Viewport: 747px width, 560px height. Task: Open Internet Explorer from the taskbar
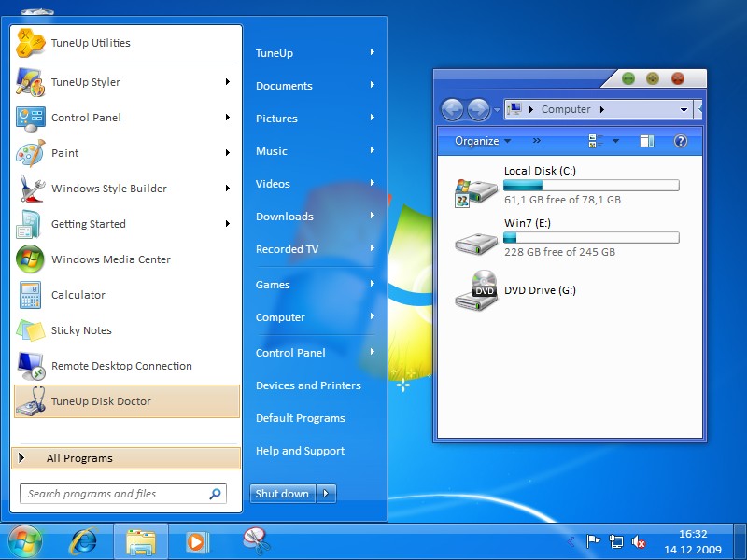pyautogui.click(x=83, y=541)
